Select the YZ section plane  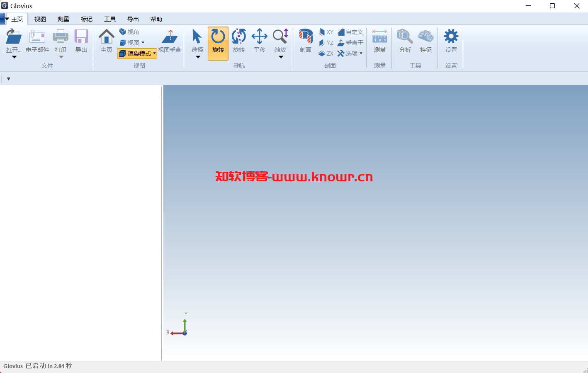(x=326, y=43)
